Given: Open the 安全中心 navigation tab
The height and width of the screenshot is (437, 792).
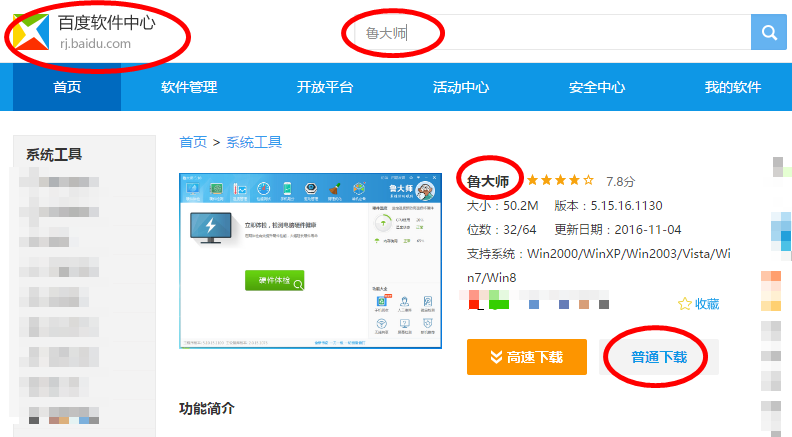Looking at the screenshot, I should tap(597, 87).
